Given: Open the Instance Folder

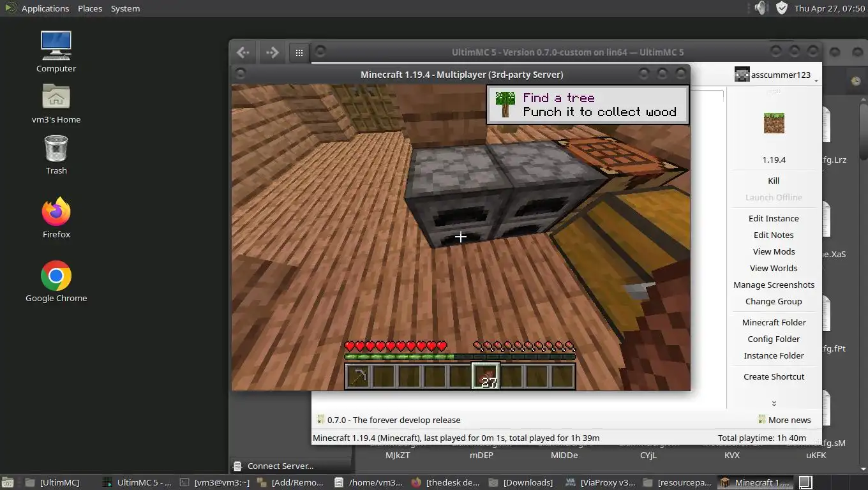Looking at the screenshot, I should click(774, 355).
